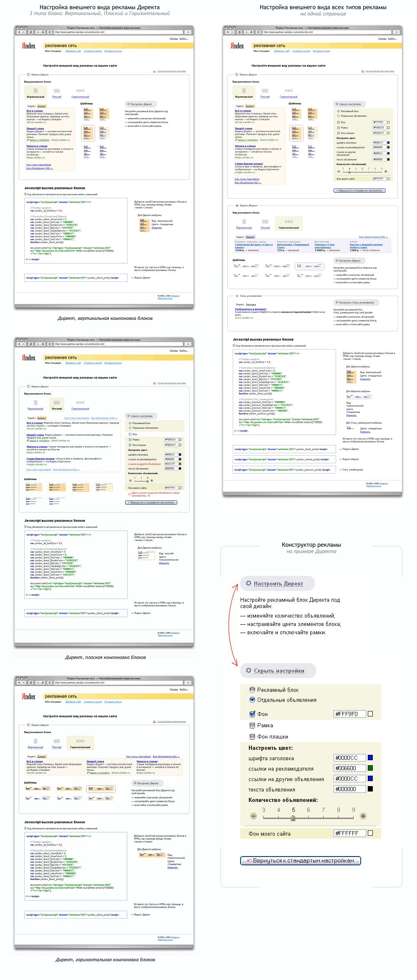Click 'Все объявления (46)' link in the vertical layout preview
The height and width of the screenshot is (980, 417).
tap(40, 168)
